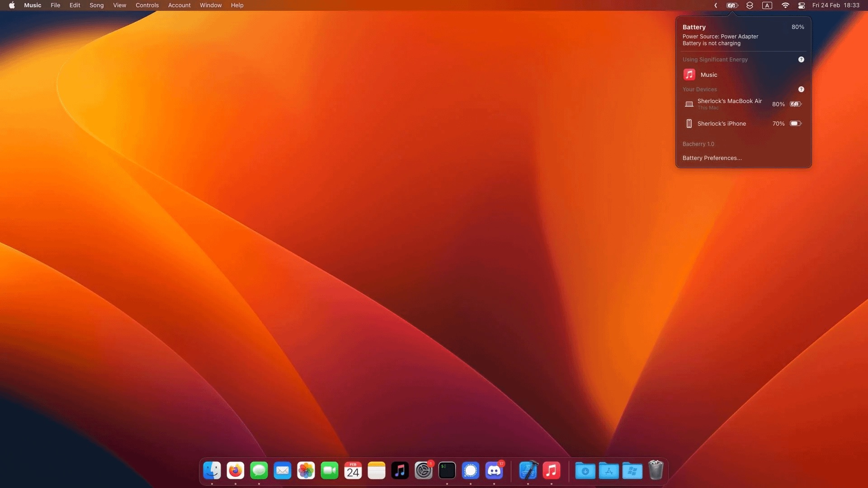Open the keyboard input source menu
The image size is (868, 488).
(767, 5)
